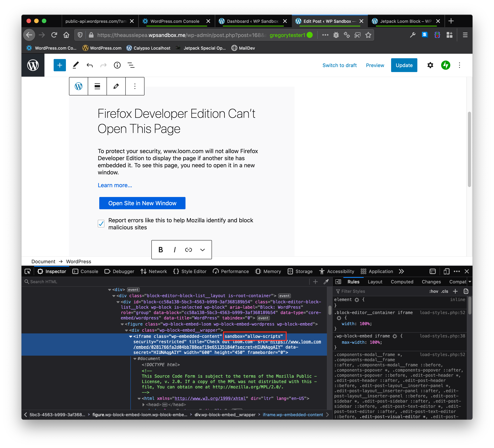Open the block list view outline
This screenshot has height=448, width=494.
[x=131, y=65]
